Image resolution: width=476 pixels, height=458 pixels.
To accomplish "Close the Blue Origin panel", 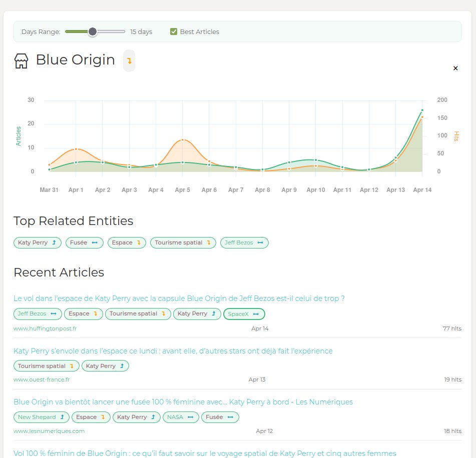I will point(455,68).
